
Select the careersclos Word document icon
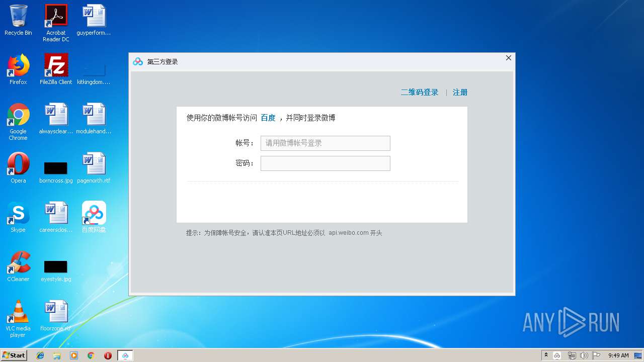point(56,217)
